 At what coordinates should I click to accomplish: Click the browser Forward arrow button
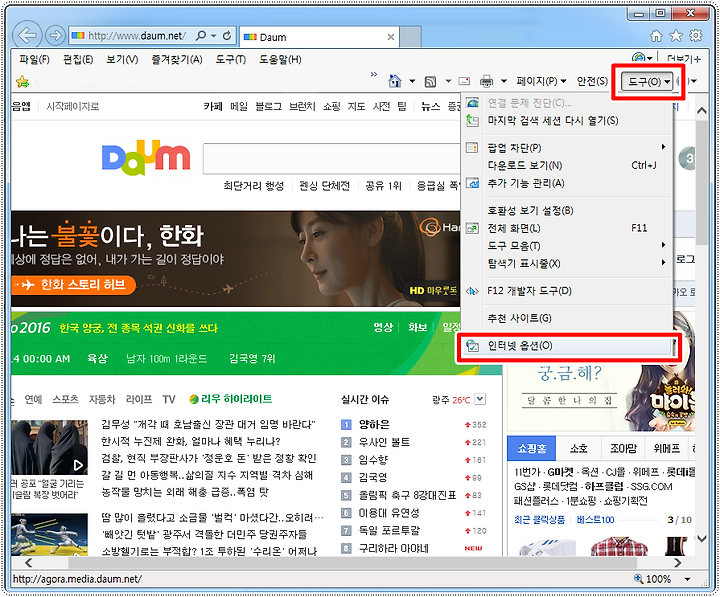[55, 36]
